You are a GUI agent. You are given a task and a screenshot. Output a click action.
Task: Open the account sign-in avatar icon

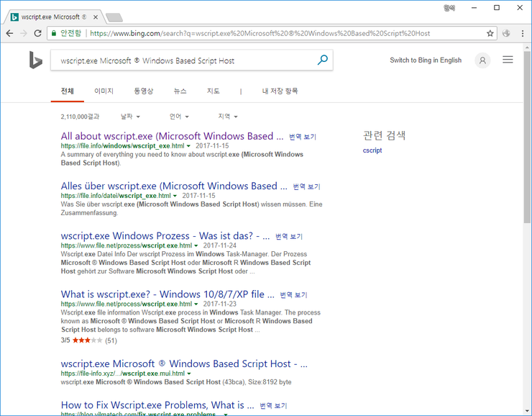[482, 60]
